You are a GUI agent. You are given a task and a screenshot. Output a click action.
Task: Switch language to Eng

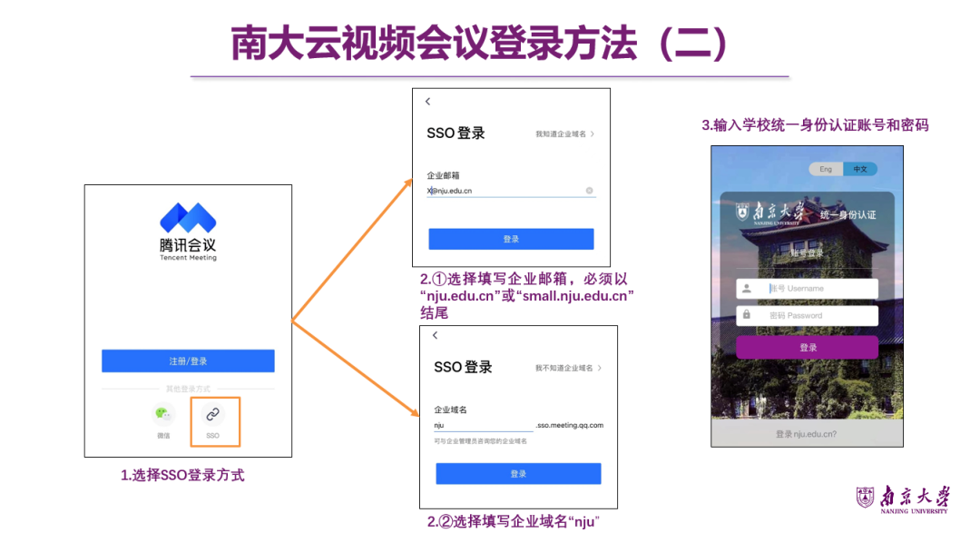tap(826, 168)
